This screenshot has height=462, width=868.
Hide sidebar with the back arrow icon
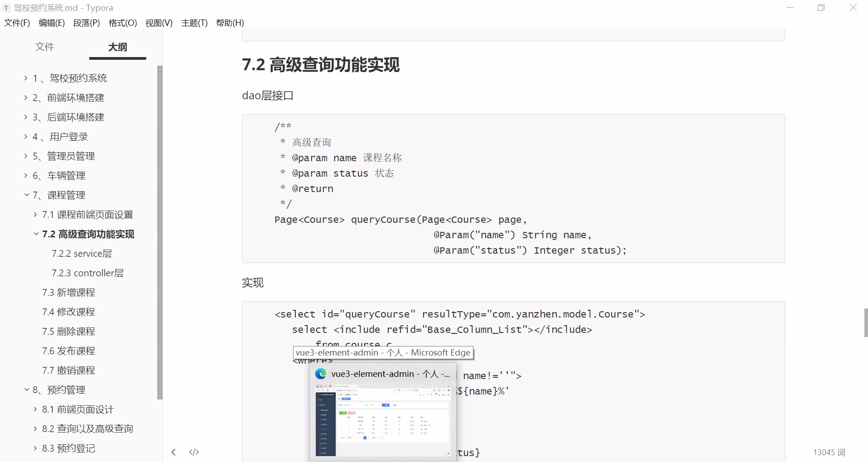[174, 452]
